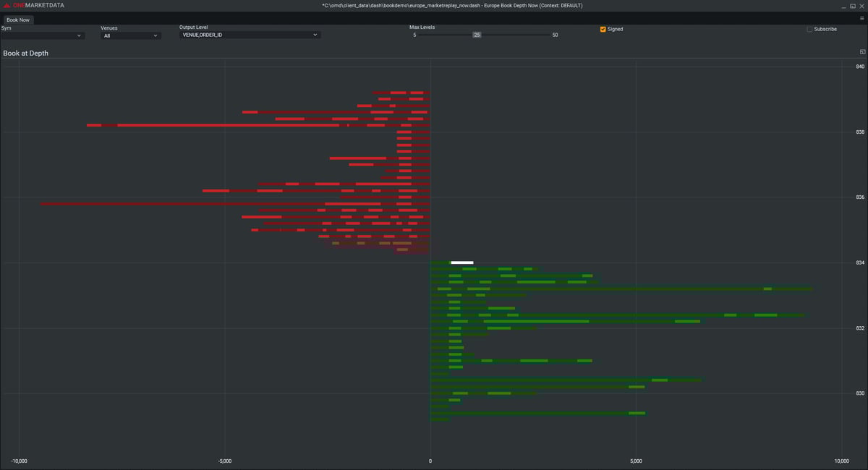Click the Max Levels slider handle at 25

coord(477,34)
